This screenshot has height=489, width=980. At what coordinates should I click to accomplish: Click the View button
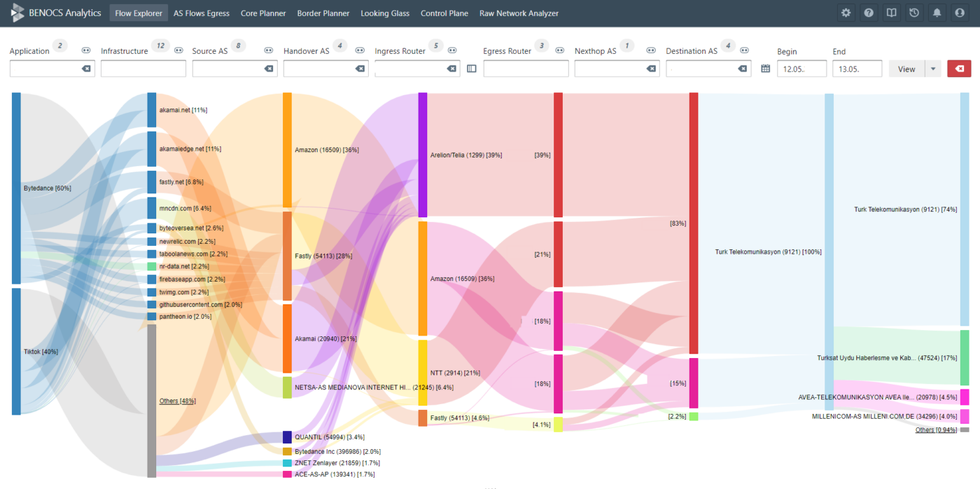click(x=906, y=69)
